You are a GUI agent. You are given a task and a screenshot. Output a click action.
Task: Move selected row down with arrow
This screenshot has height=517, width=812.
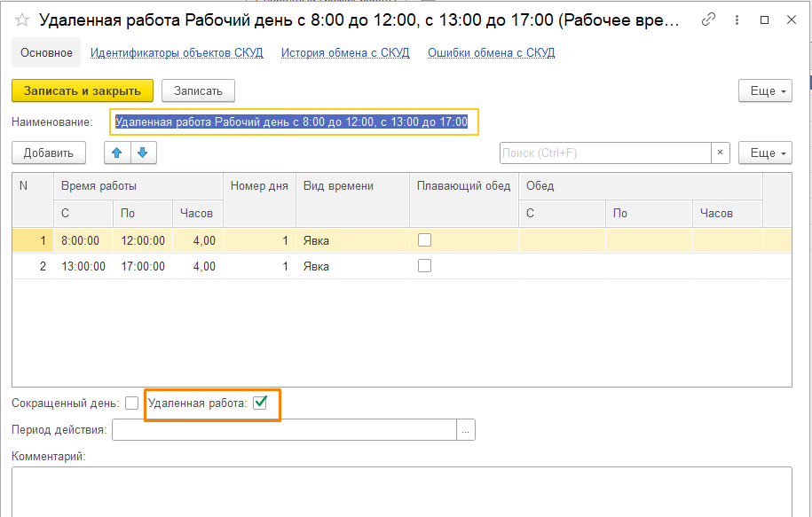pyautogui.click(x=142, y=153)
